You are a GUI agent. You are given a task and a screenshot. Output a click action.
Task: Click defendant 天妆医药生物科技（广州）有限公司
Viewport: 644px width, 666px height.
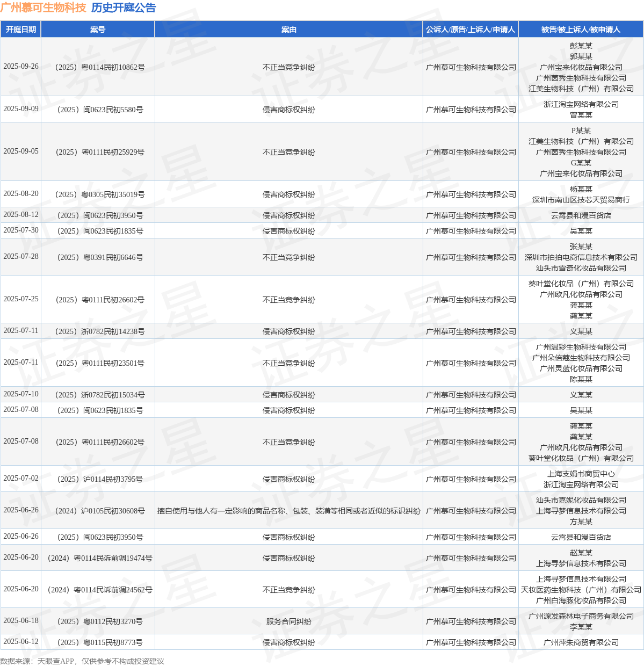click(581, 590)
